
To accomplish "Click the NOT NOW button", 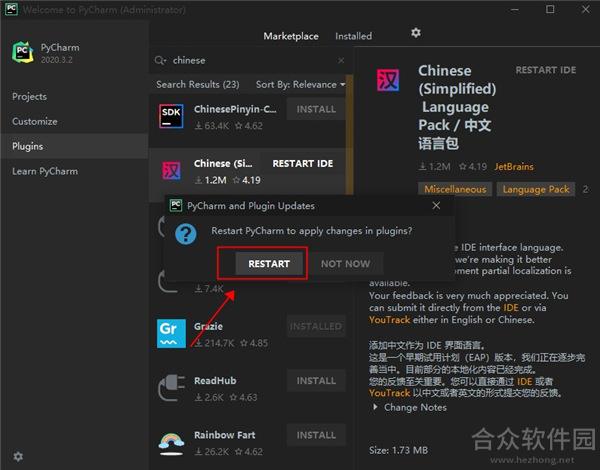I will (346, 264).
